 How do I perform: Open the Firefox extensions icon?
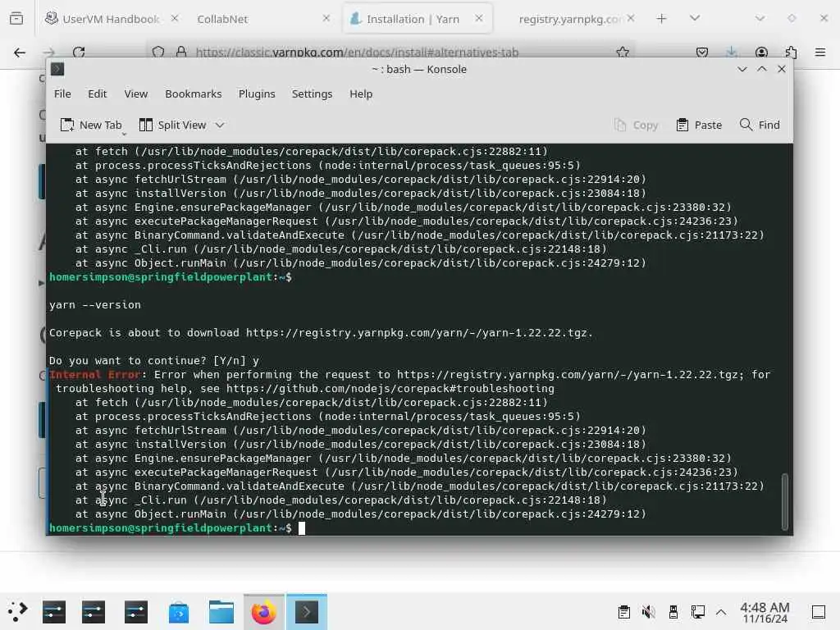click(x=791, y=52)
